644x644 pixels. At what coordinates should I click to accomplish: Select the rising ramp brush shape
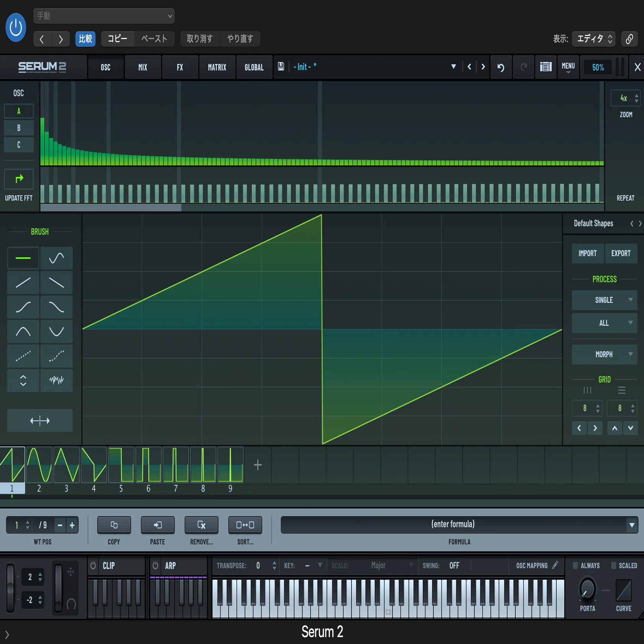[23, 283]
